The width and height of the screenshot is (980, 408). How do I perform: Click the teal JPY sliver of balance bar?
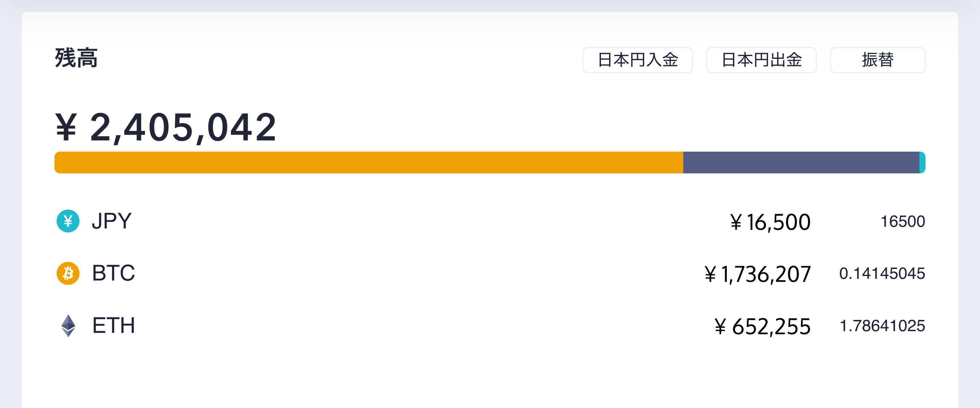pyautogui.click(x=922, y=163)
